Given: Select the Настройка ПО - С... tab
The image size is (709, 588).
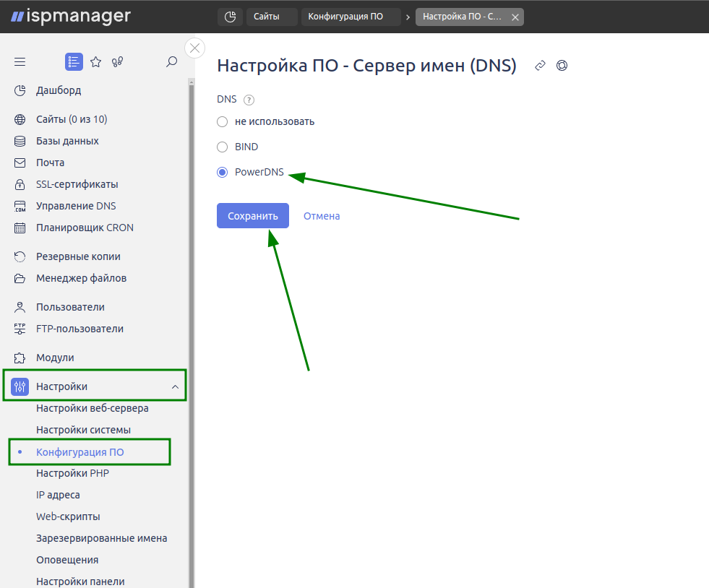Looking at the screenshot, I should click(x=462, y=17).
